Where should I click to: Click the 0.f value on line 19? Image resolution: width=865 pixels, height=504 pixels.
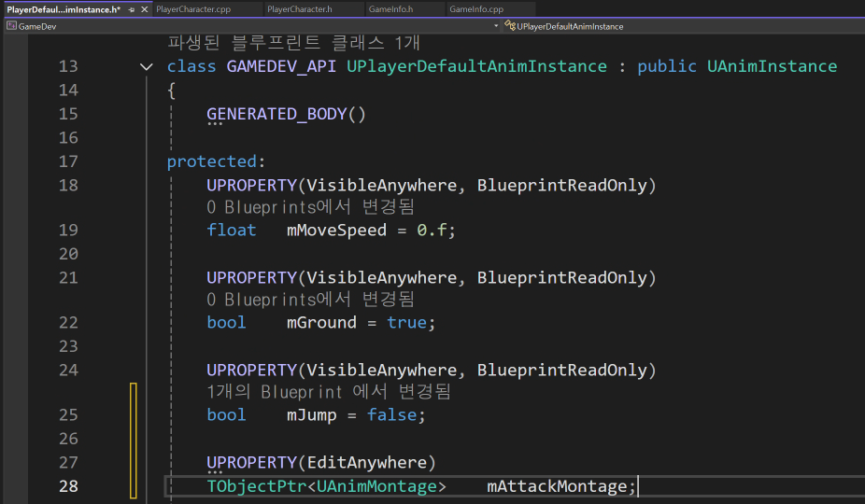click(432, 230)
